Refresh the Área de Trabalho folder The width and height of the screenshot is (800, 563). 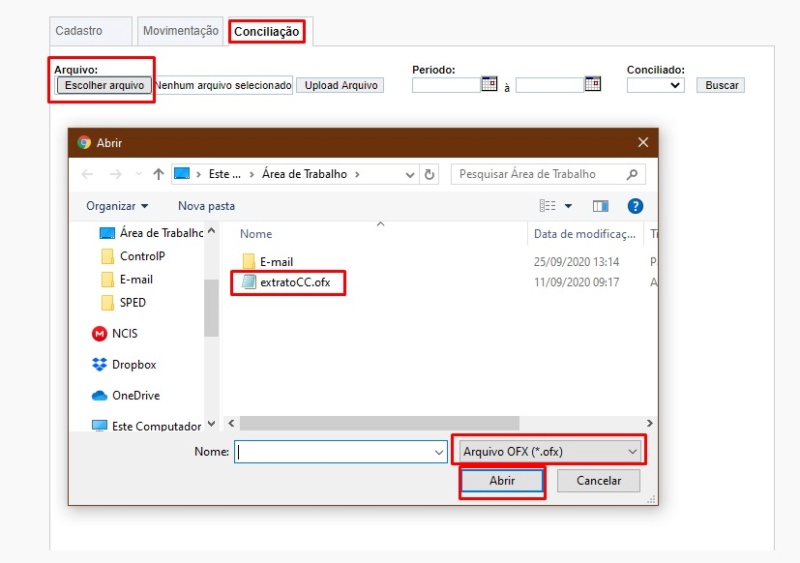(430, 175)
